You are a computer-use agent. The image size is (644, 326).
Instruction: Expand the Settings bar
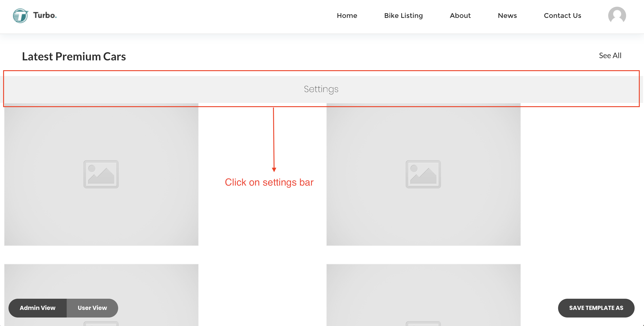[x=321, y=89]
